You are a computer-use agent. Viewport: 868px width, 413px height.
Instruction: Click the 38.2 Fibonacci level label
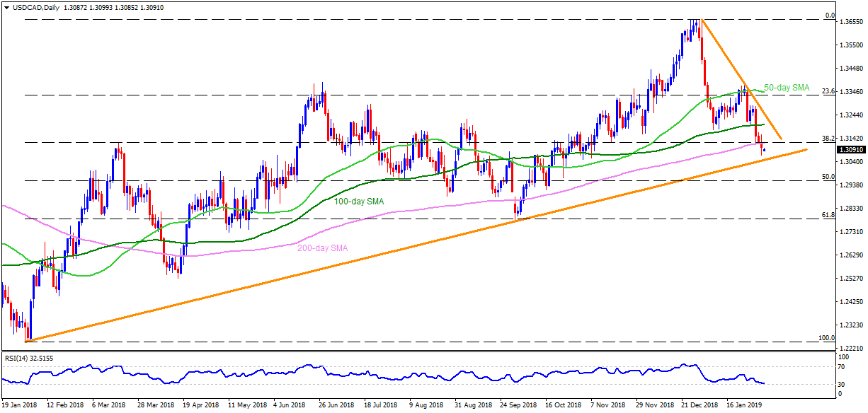coord(828,138)
